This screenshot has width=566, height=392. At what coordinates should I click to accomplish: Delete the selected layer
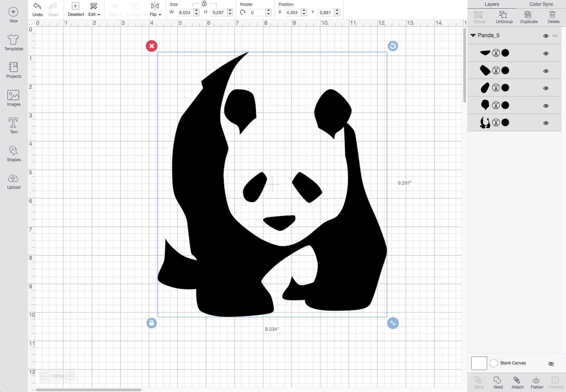[553, 17]
